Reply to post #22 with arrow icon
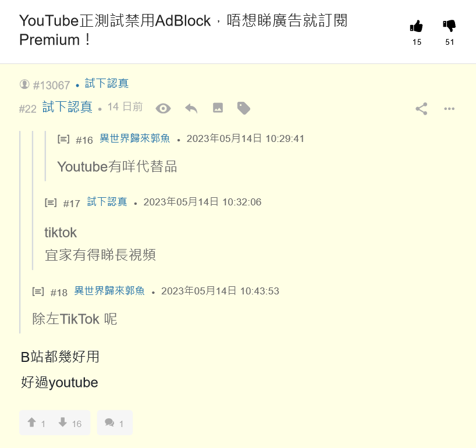476x448 pixels. pyautogui.click(x=191, y=108)
